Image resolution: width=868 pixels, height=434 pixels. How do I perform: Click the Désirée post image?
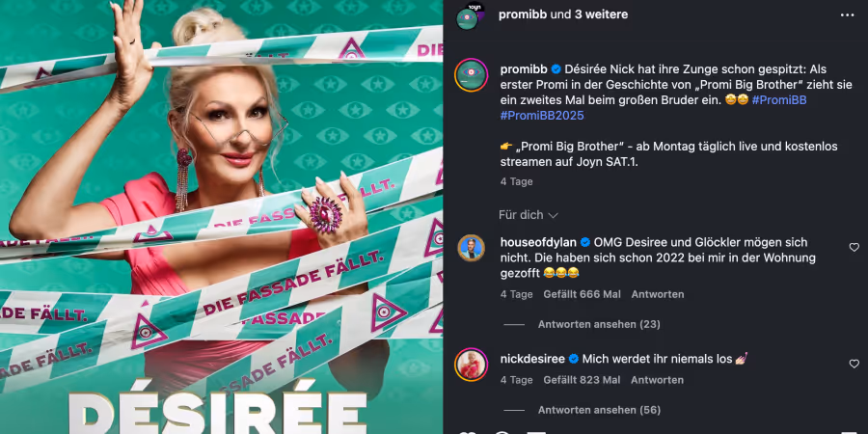(222, 217)
